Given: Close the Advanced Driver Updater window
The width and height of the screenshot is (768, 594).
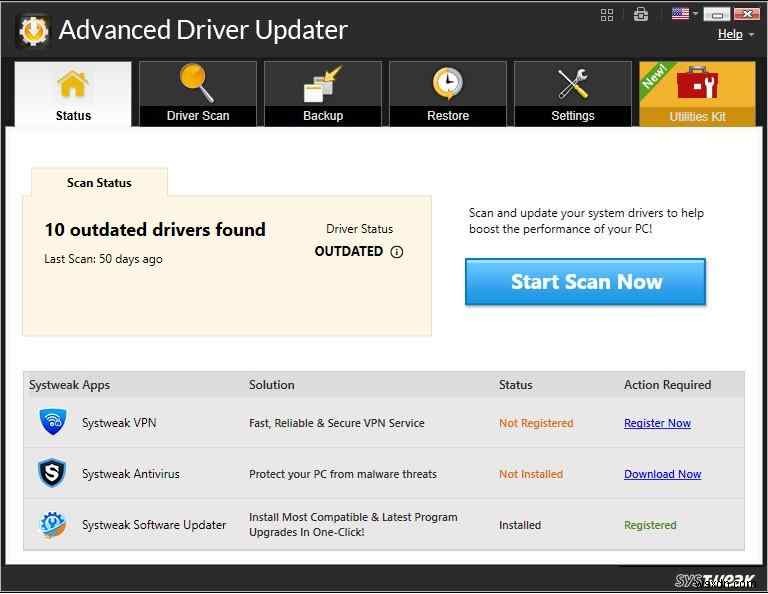Looking at the screenshot, I should [x=747, y=14].
